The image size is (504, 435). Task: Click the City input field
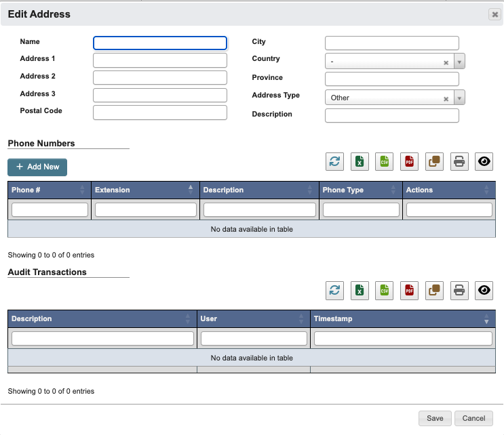[x=392, y=43]
